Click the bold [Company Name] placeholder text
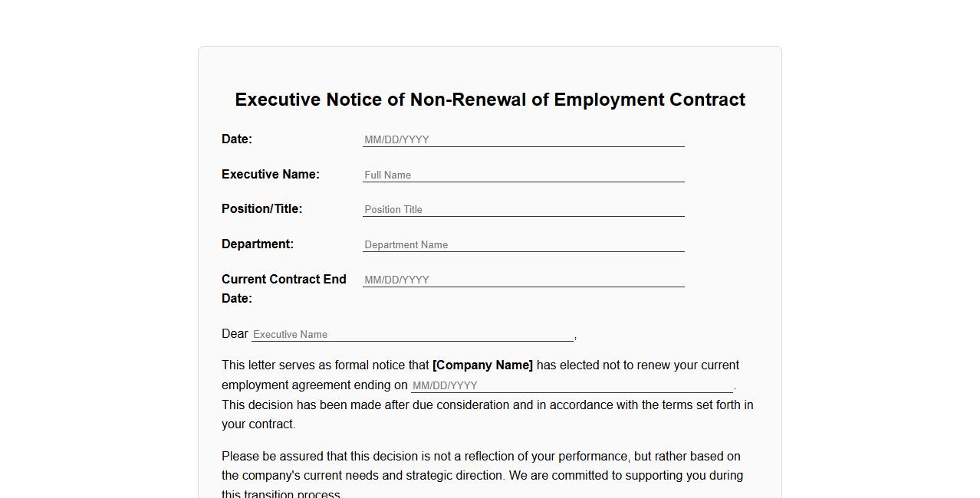 click(x=482, y=365)
